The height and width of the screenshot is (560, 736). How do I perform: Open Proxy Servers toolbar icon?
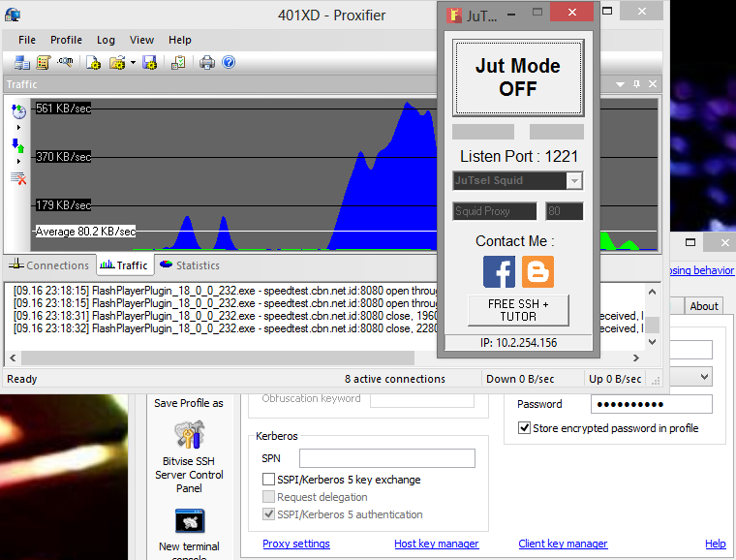pos(21,62)
